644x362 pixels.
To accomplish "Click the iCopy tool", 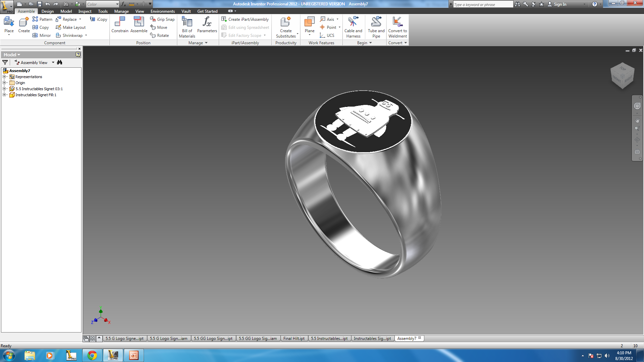I will 99,19.
